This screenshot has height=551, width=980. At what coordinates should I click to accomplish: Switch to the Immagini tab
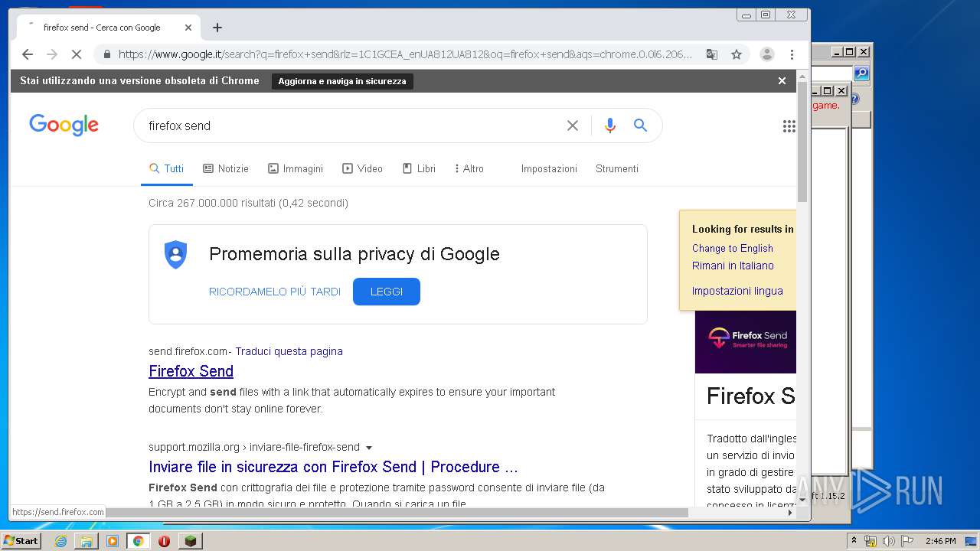[296, 168]
